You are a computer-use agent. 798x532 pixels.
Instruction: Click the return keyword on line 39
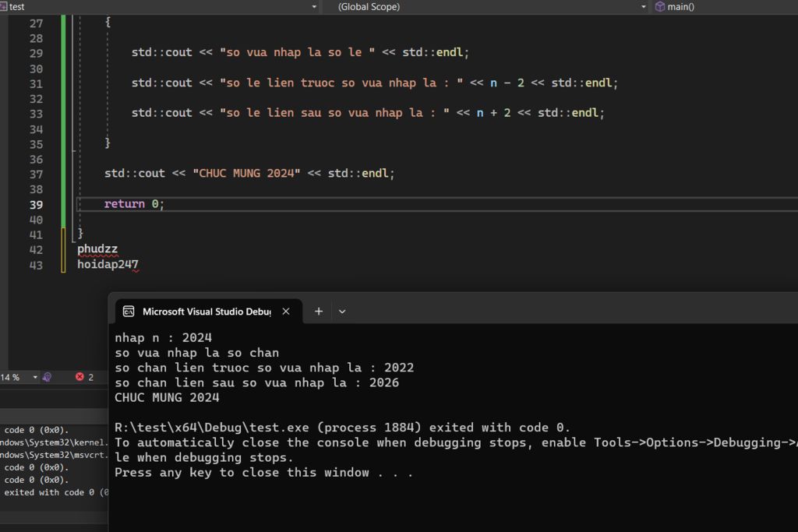point(124,204)
